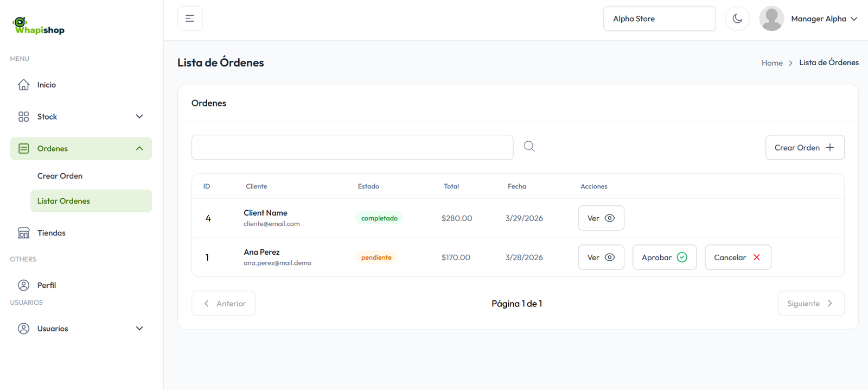Image resolution: width=868 pixels, height=390 pixels.
Task: Select Crear Orden in the sidebar submenu
Action: tap(60, 176)
